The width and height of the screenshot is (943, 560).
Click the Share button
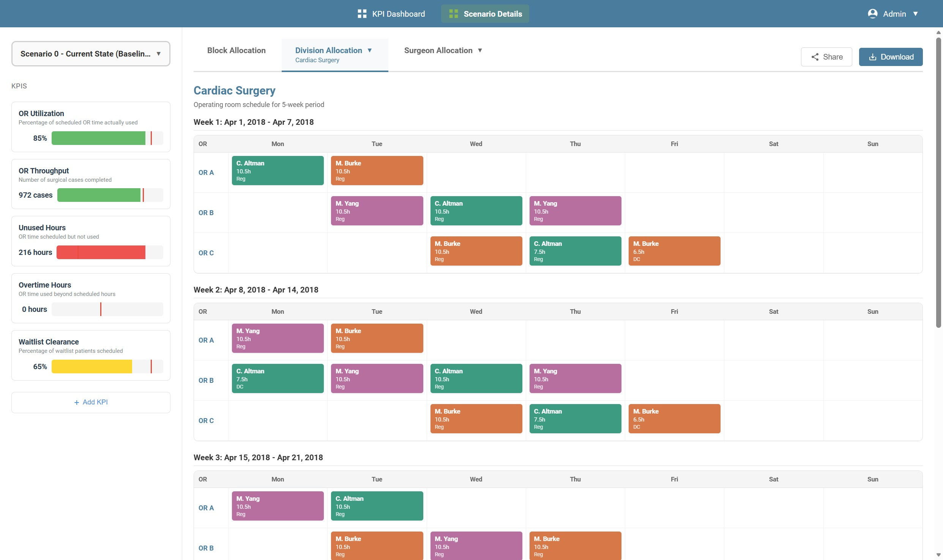(826, 57)
